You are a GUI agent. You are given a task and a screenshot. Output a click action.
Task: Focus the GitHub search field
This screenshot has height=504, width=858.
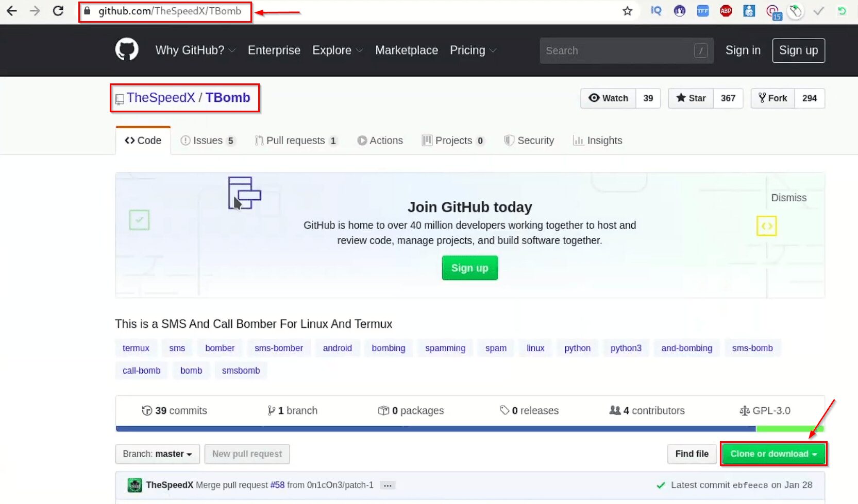coord(626,50)
